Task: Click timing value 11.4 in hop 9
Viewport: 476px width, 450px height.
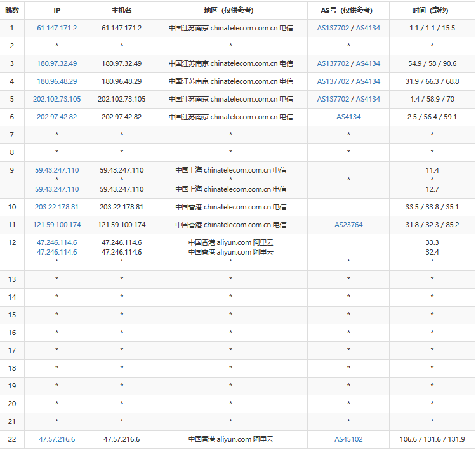Action: pyautogui.click(x=432, y=170)
